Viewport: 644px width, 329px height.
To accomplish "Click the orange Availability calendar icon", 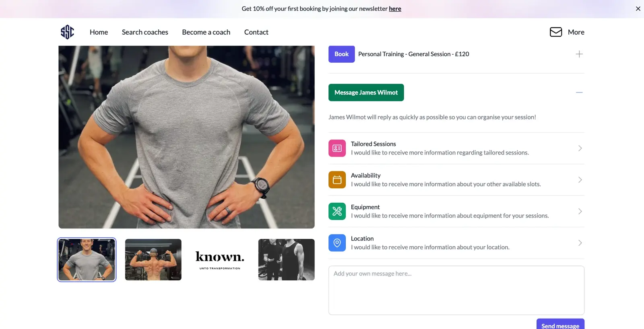I will [337, 180].
